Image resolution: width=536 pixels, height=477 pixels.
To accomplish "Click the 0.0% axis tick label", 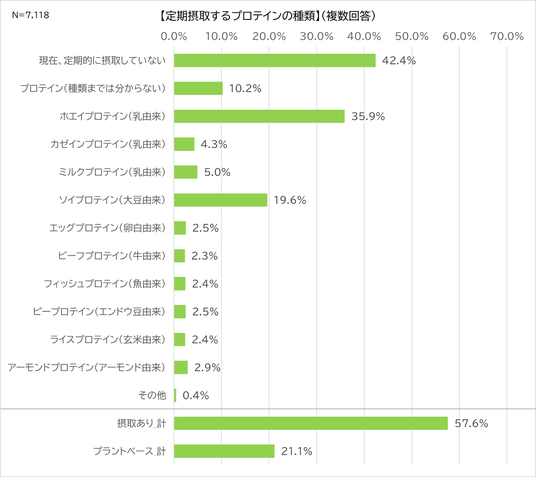I will [x=174, y=36].
